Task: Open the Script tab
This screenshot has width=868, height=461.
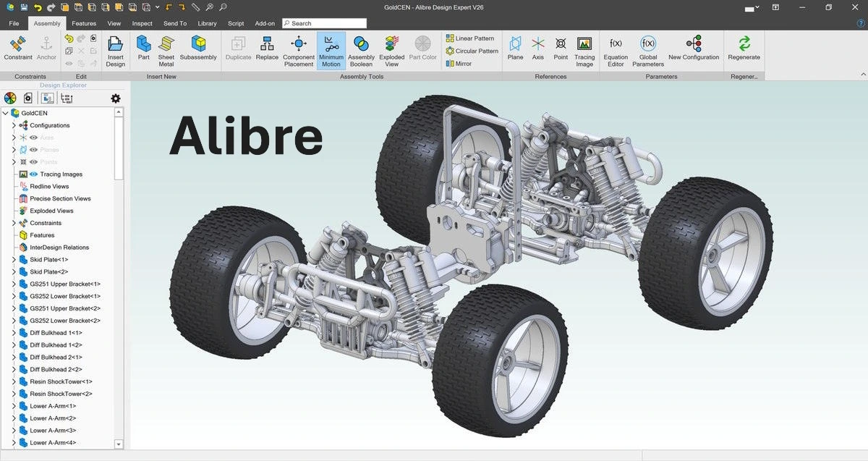Action: [x=236, y=23]
